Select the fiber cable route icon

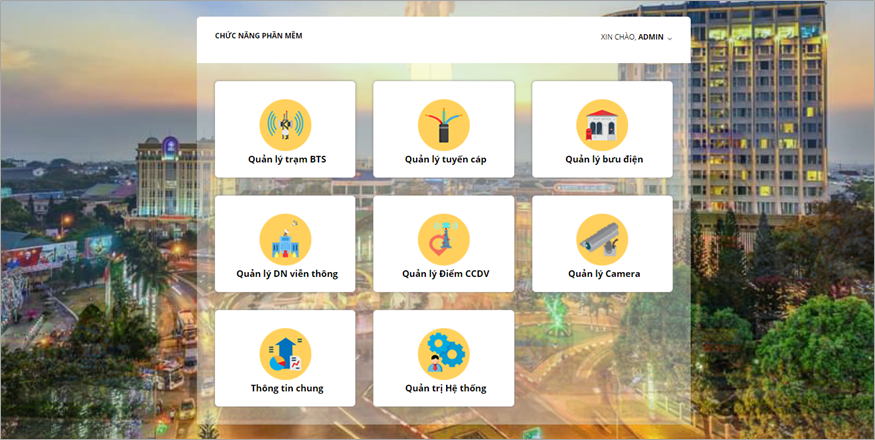[444, 125]
